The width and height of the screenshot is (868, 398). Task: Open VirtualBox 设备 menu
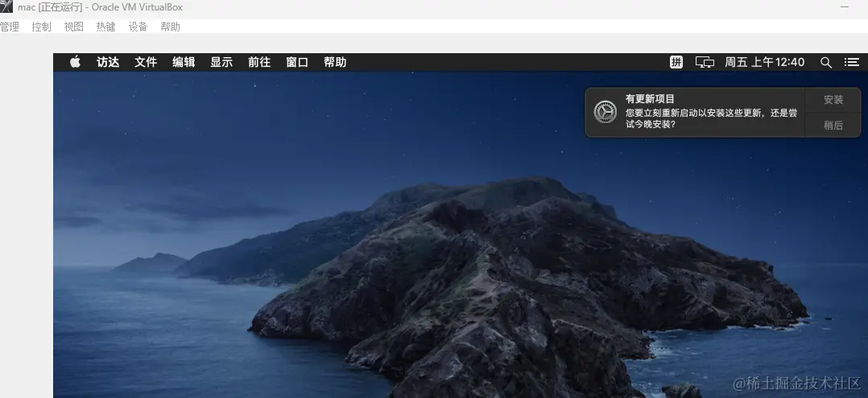[x=138, y=27]
